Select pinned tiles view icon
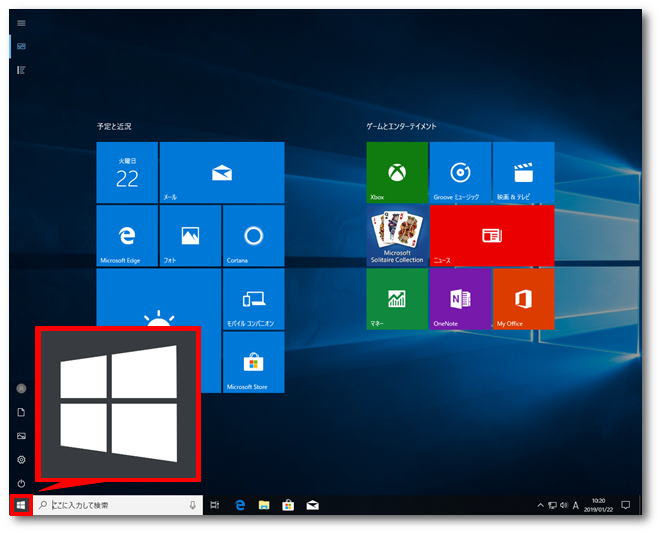 21,46
